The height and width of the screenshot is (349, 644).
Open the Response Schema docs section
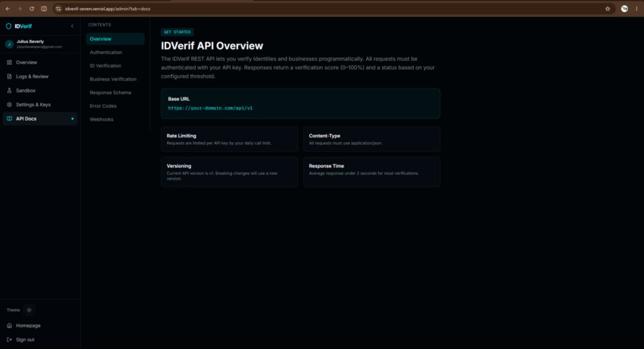tap(115, 93)
